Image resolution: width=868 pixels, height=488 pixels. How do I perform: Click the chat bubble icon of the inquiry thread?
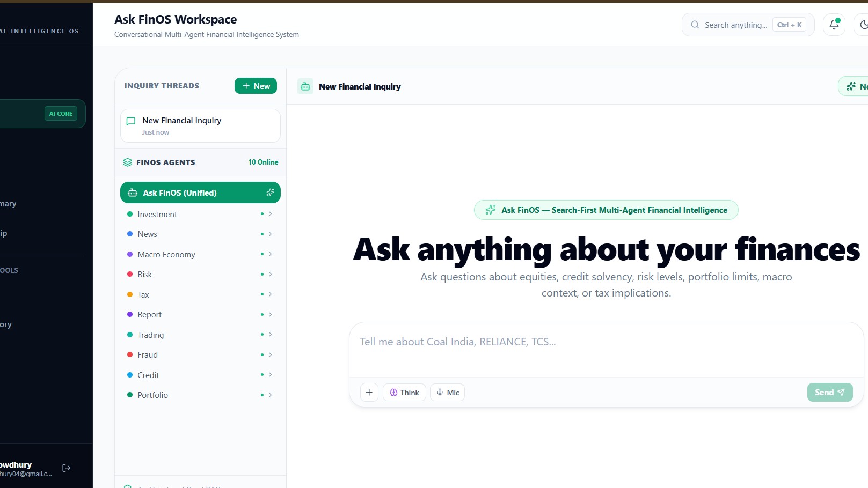coord(130,121)
